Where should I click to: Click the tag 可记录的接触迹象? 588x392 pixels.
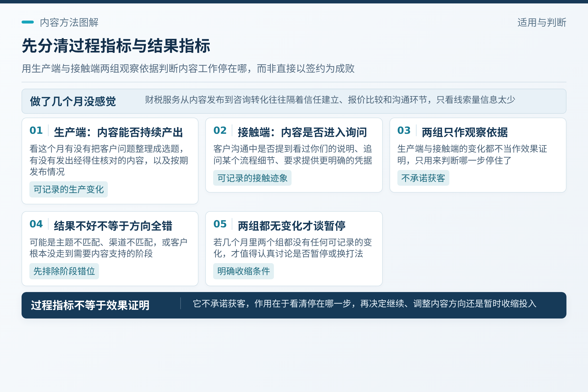pos(252,178)
